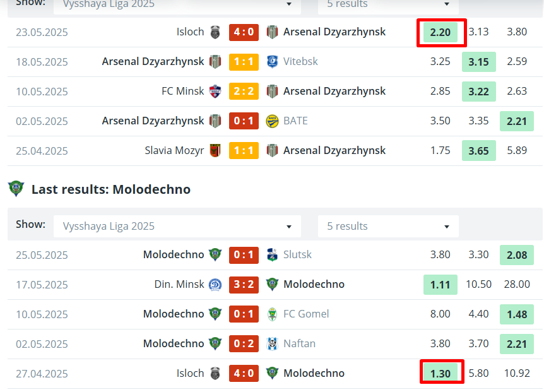Click the Molodechno crest beside the Last results heading
The width and height of the screenshot is (544, 392).
coord(16,189)
